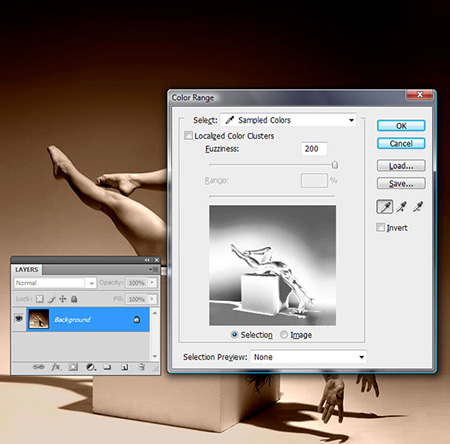Screen dimensions: 450x444
Task: Click the Load... button
Action: pos(401,166)
